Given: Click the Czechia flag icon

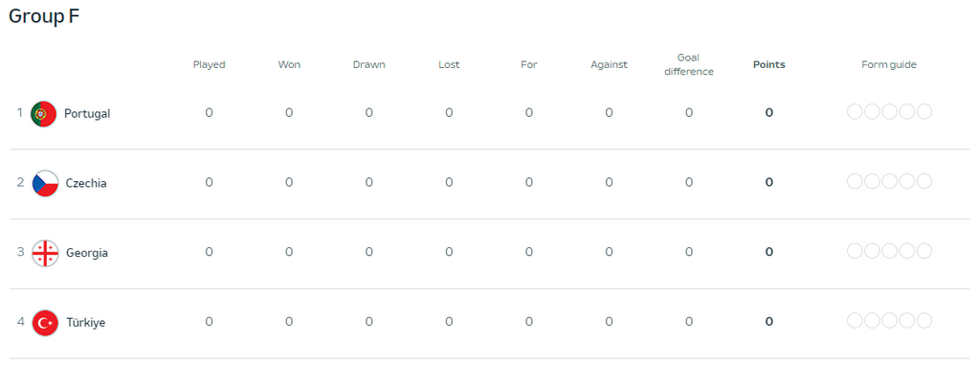Looking at the screenshot, I should click(45, 184).
